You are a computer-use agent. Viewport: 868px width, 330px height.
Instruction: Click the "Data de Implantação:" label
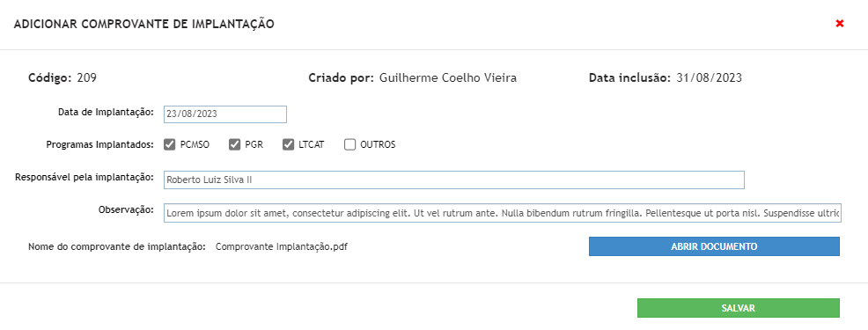(106, 112)
